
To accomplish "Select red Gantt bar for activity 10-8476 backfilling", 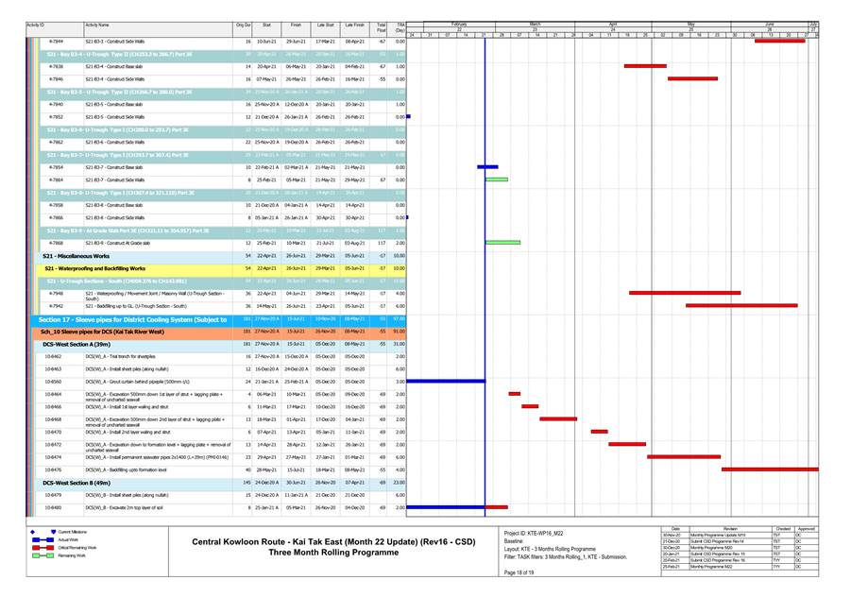I will 769,469.
